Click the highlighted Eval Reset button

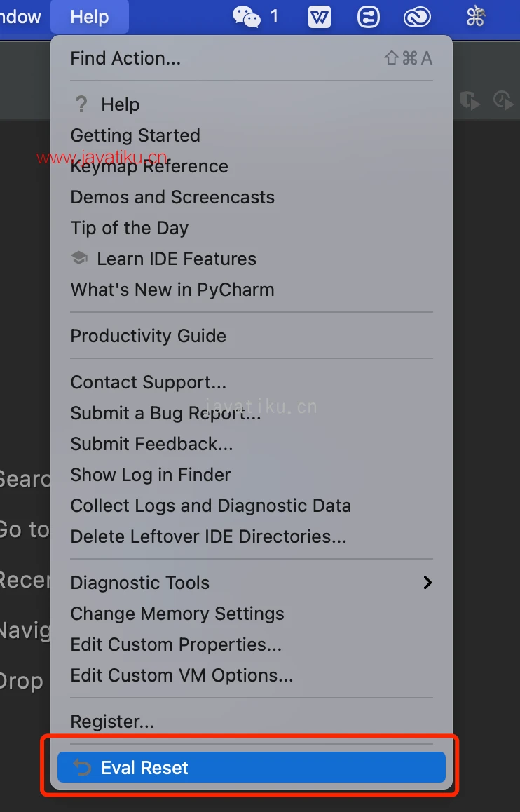pos(252,767)
